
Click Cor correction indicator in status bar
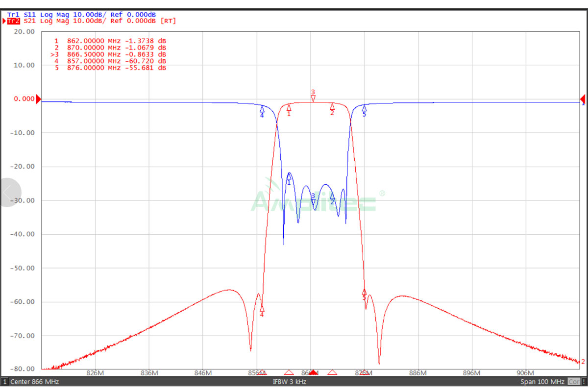(573, 382)
